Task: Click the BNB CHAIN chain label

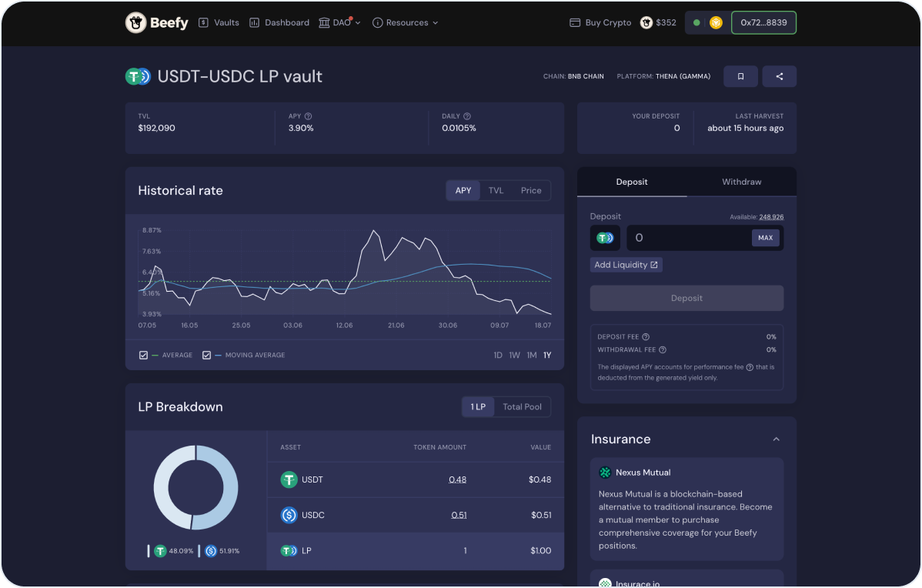Action: [586, 76]
